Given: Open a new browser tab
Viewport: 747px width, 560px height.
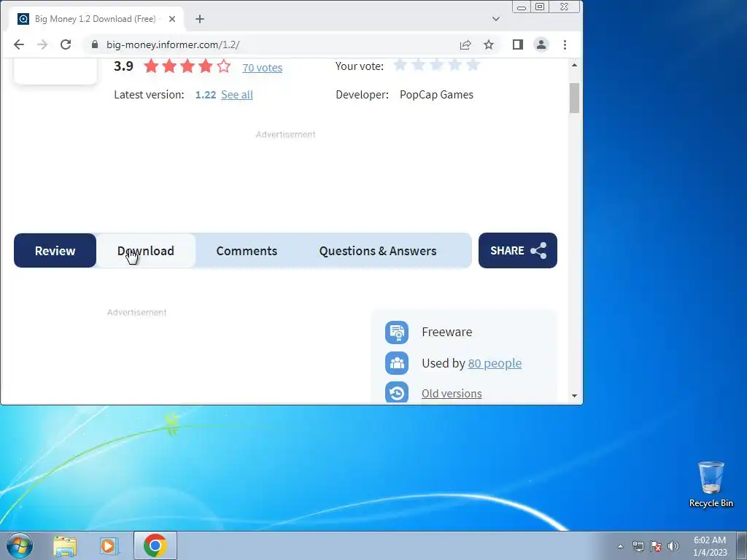Looking at the screenshot, I should (x=200, y=19).
